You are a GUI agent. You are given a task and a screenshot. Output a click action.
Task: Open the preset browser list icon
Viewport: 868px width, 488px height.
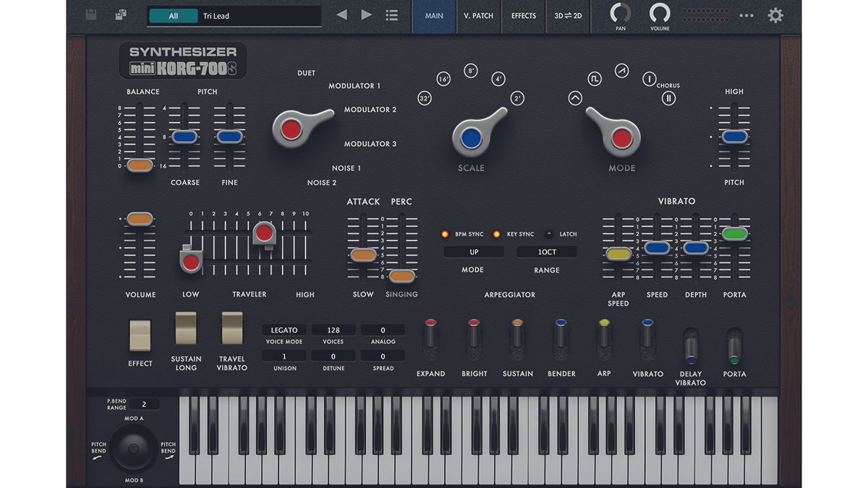pyautogui.click(x=391, y=14)
